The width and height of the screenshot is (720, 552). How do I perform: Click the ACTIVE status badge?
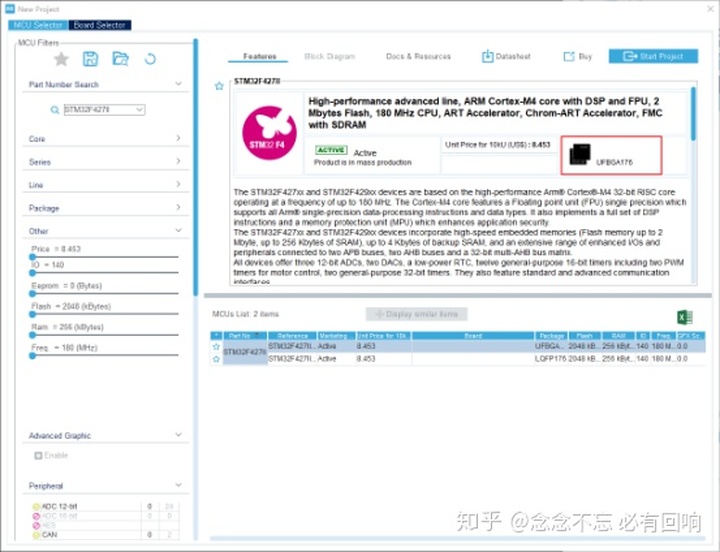pyautogui.click(x=331, y=150)
